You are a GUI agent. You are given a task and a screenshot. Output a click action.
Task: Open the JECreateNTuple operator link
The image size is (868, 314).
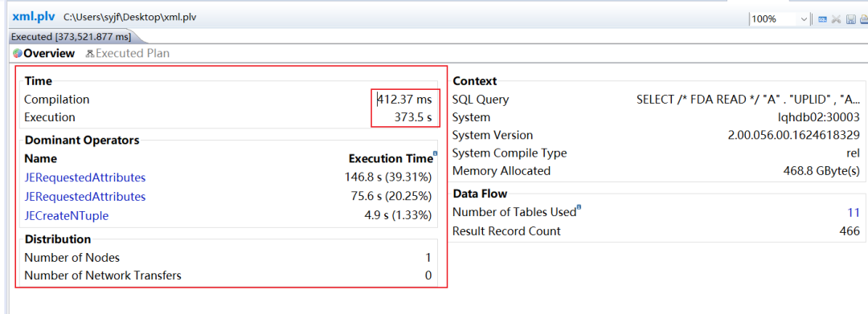click(x=67, y=215)
